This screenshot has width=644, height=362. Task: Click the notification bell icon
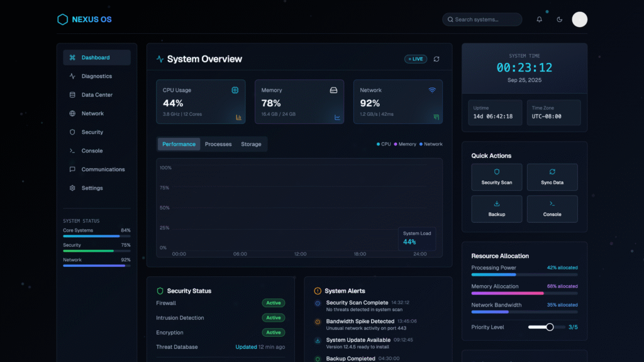pyautogui.click(x=539, y=20)
